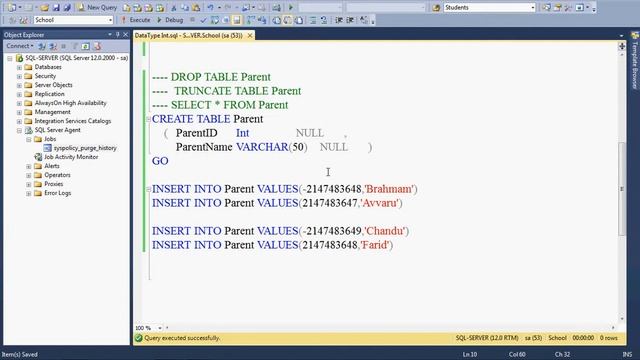Select the Proxies folder
The width and height of the screenshot is (640, 360).
point(53,184)
